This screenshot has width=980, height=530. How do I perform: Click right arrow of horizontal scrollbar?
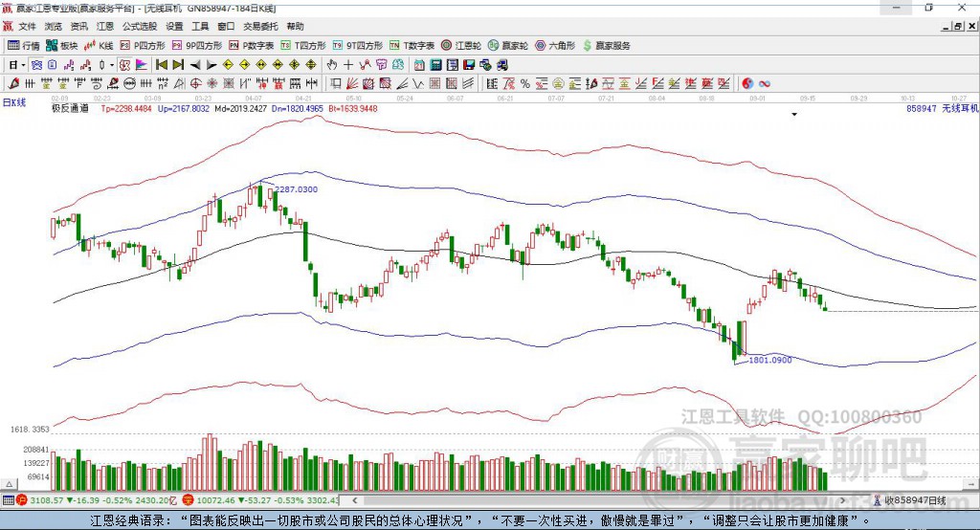[x=842, y=500]
